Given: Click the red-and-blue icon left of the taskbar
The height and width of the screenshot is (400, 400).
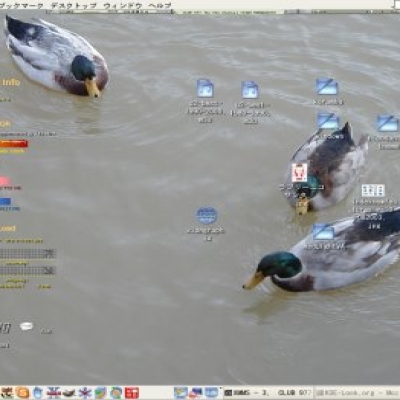Looking at the screenshot, I should pyautogui.click(x=196, y=393).
